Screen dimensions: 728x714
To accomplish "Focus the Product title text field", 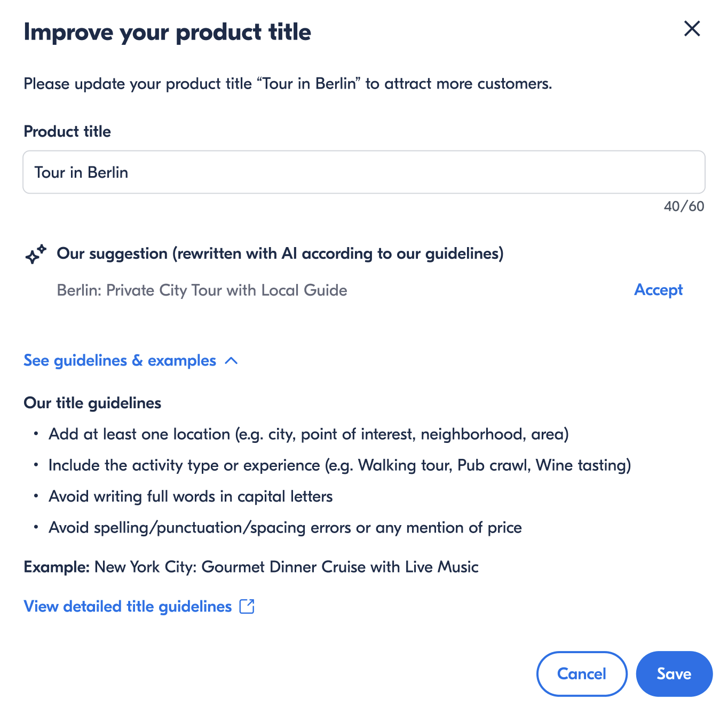I will coord(363,172).
